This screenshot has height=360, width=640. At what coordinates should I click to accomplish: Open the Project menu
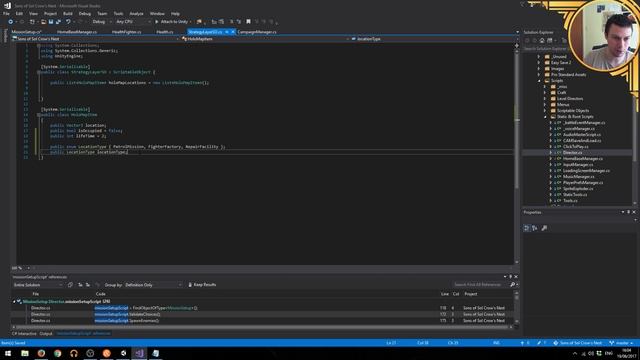[x=50, y=13]
